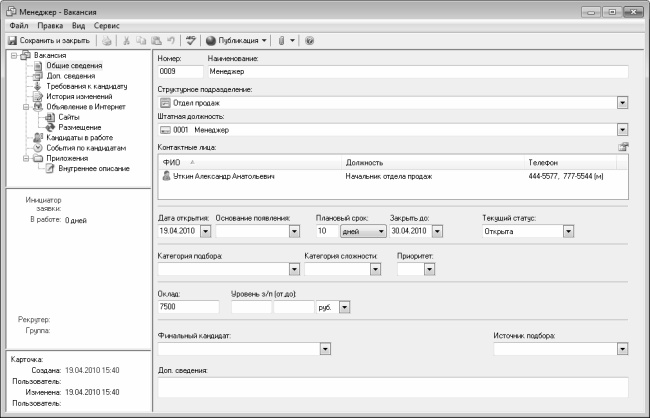The height and width of the screenshot is (418, 650).
Task: Click the edit contacts icon above the table
Action: coord(622,148)
